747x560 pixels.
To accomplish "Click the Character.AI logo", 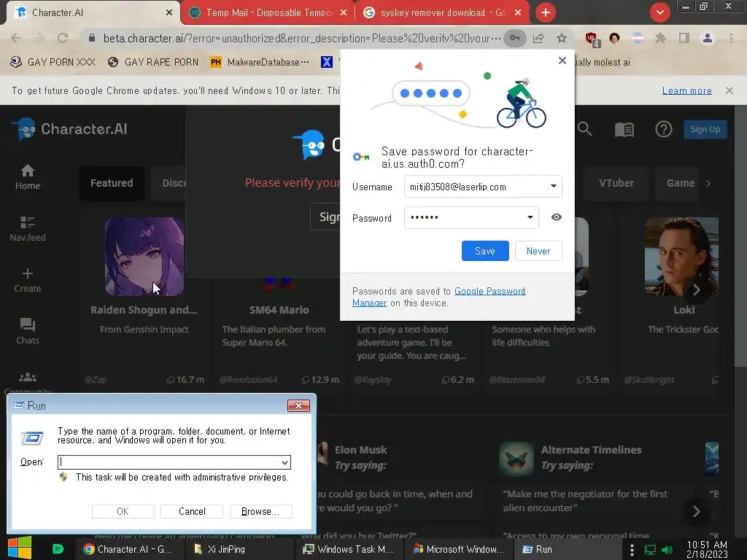I will coord(69,129).
